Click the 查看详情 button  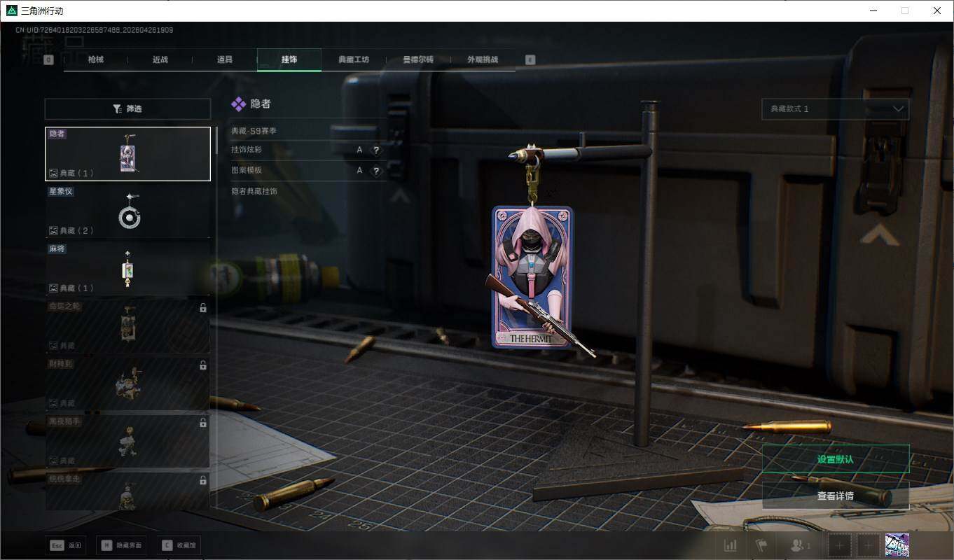tap(835, 496)
